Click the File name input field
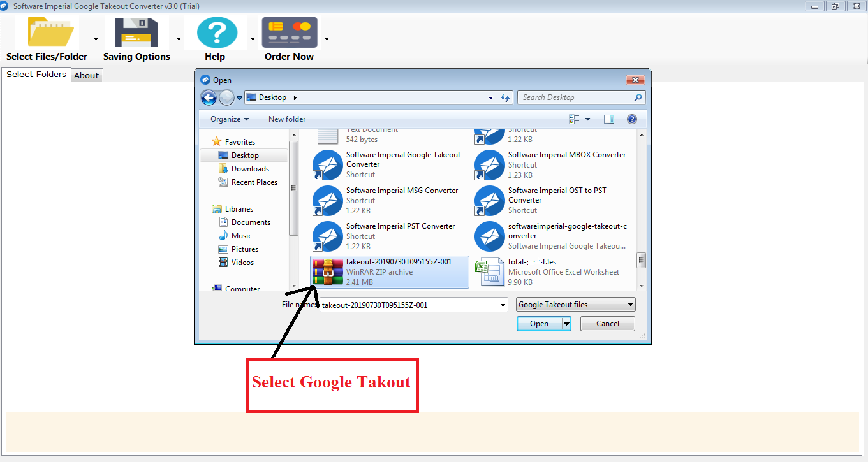Viewport: 868px width, 462px height. coord(409,305)
